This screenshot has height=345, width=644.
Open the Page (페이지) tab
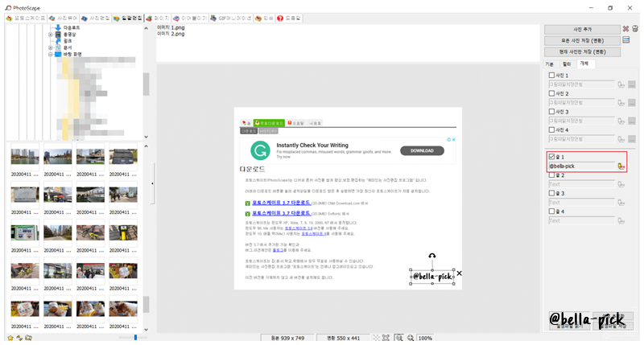tap(158, 18)
